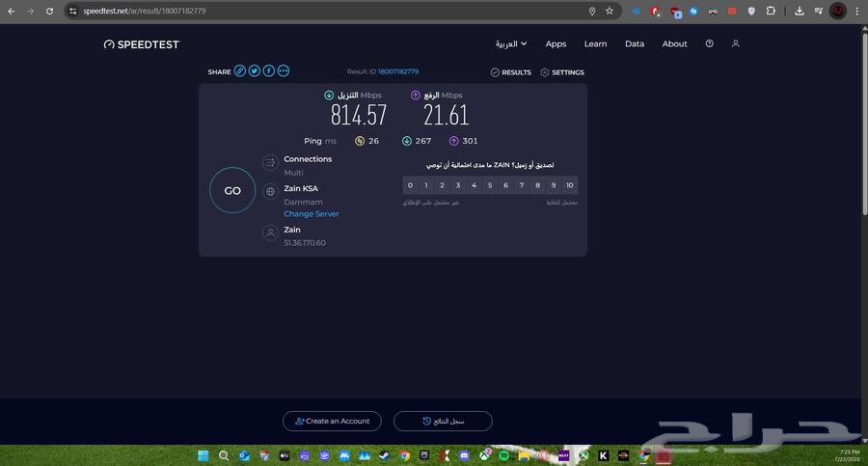Open the results history button (سجل النتائج)
Viewport: 868px width, 466px height.
click(443, 421)
